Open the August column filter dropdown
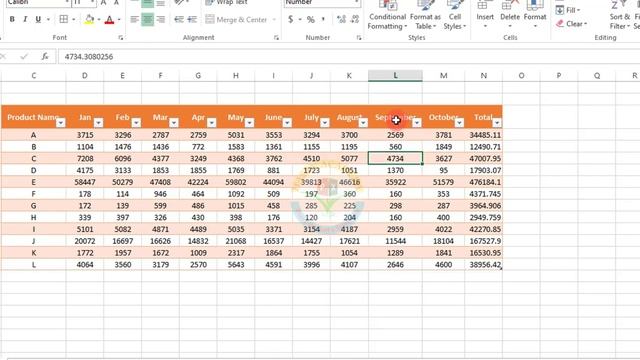 click(363, 122)
